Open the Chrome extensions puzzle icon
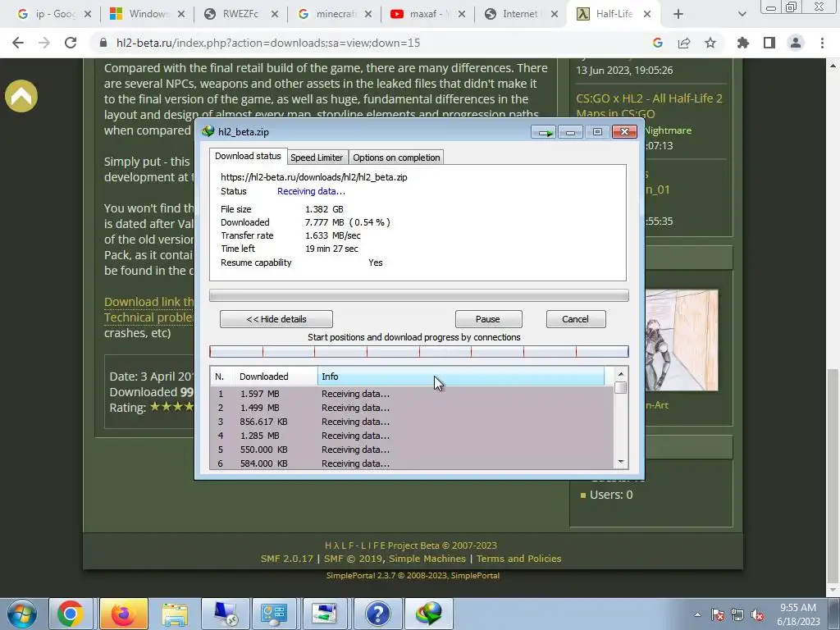 click(743, 43)
